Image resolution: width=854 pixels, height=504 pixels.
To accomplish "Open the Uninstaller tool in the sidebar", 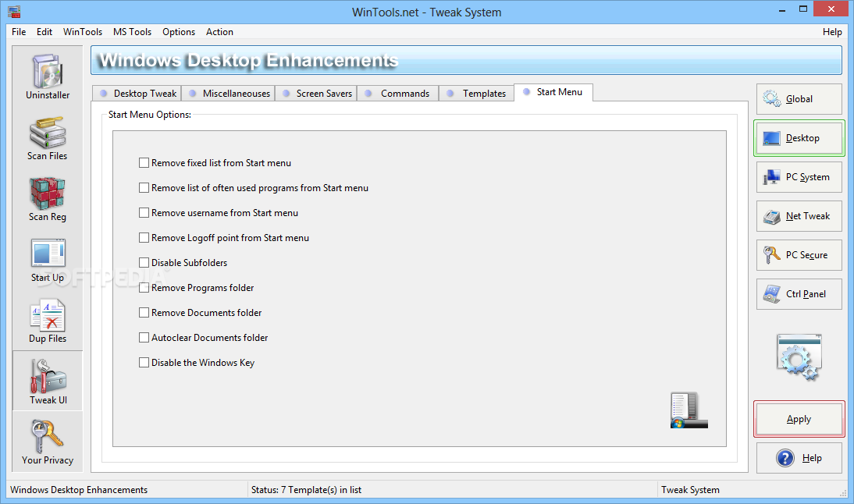I will (48, 76).
